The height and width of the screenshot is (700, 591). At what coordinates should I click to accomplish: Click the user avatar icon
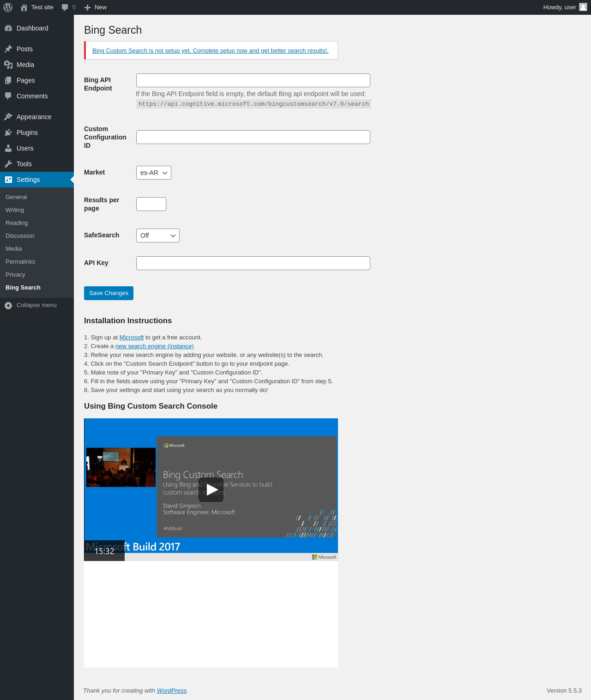(x=583, y=7)
